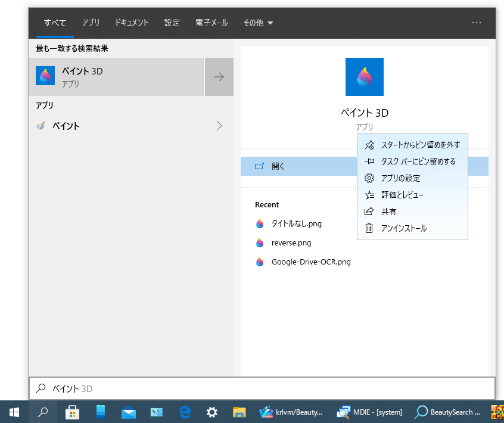Expand the chevron next to ペイント
The height and width of the screenshot is (423, 504).
[x=219, y=126]
